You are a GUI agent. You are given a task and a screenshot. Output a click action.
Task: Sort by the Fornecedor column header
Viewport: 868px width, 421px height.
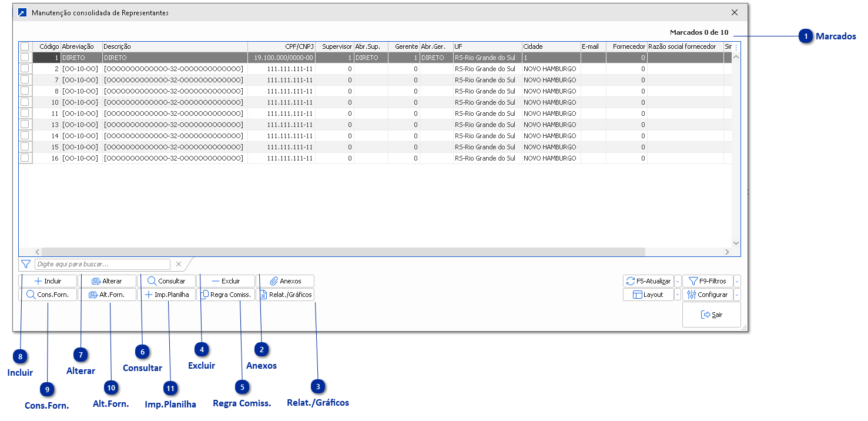(626, 46)
